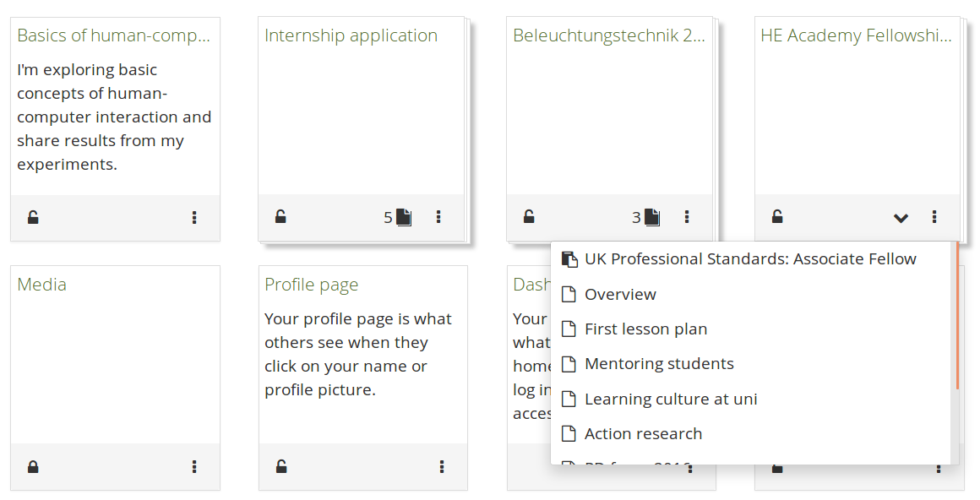This screenshot has width=980, height=500.
Task: Click the locked padlock on Media card
Action: [x=33, y=466]
